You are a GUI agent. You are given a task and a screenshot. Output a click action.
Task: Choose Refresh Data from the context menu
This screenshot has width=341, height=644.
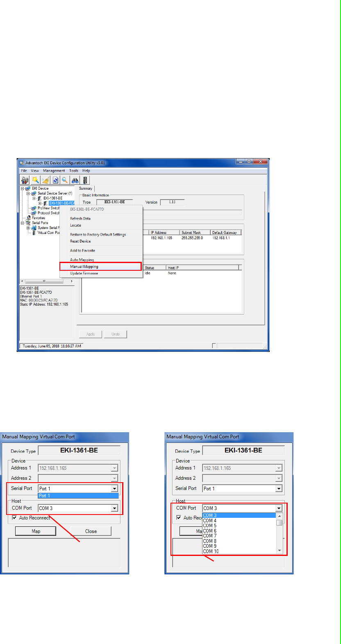click(x=101, y=219)
